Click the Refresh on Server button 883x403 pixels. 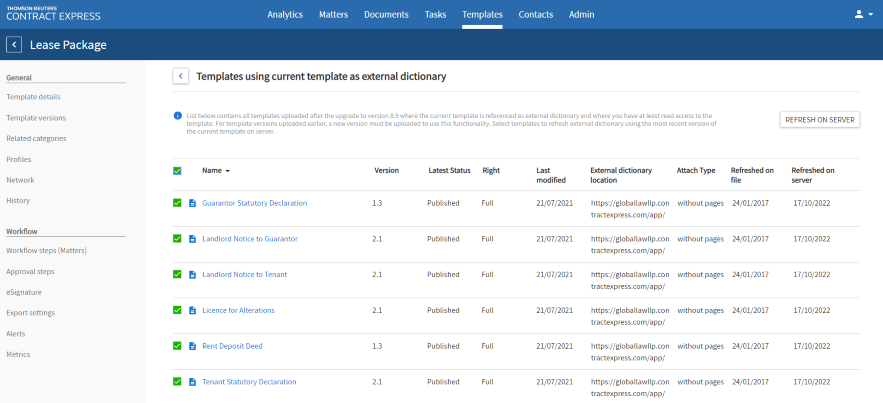(820, 119)
